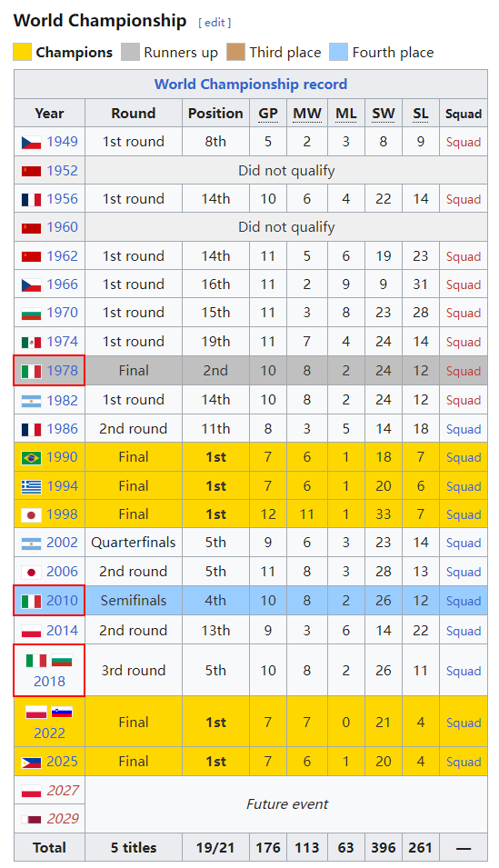Open the Squad link for 1990

coord(464,458)
